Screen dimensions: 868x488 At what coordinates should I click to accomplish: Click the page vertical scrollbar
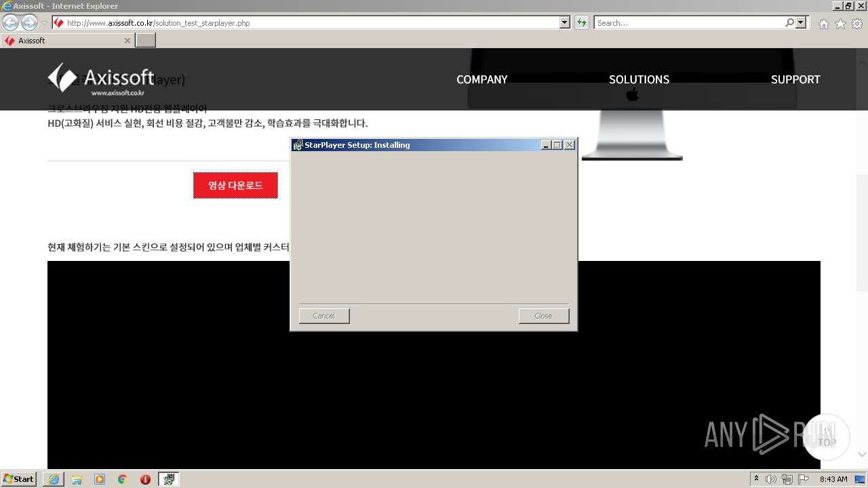(x=863, y=233)
